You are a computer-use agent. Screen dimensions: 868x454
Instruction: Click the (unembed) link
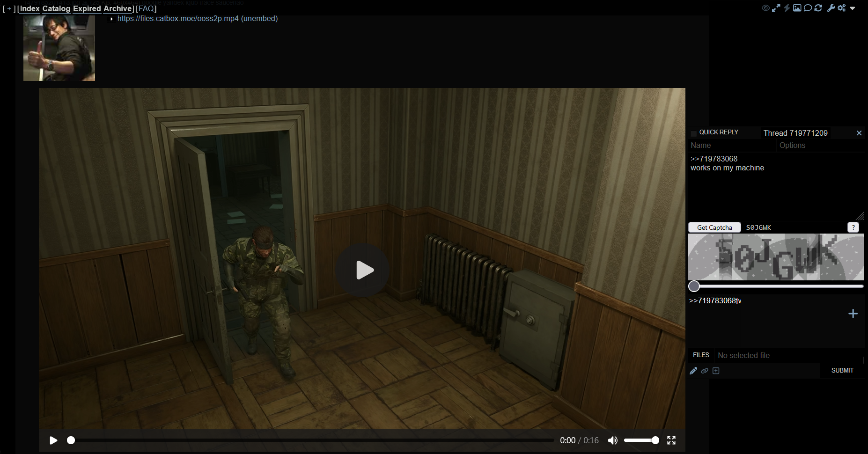(x=259, y=18)
